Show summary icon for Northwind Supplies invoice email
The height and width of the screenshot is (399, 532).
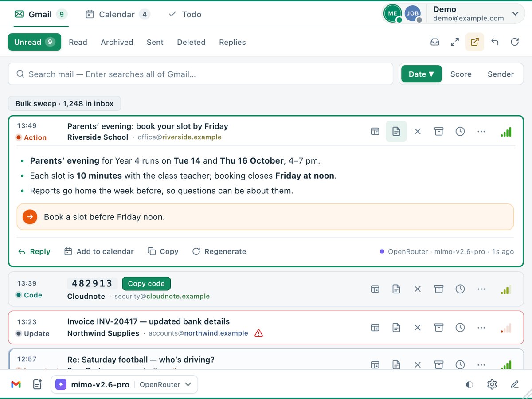click(x=396, y=328)
